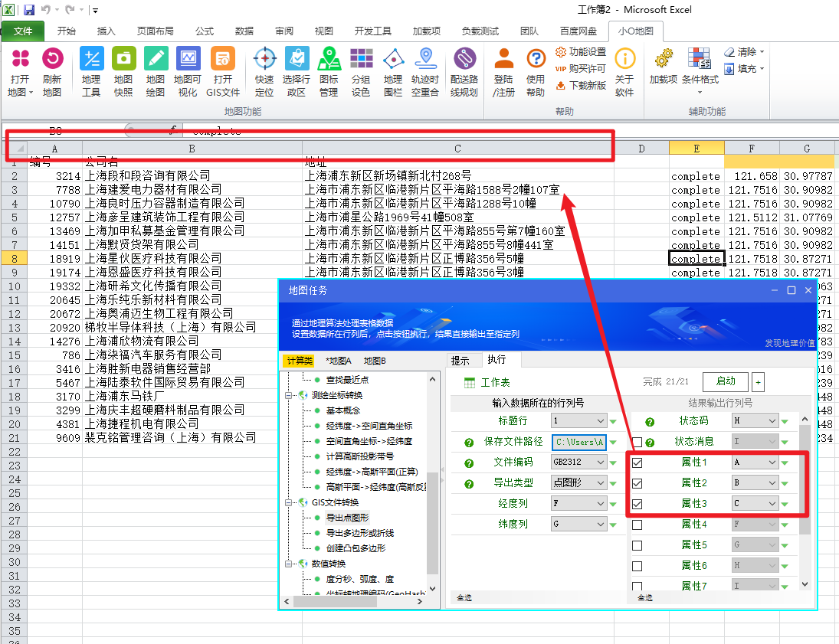
Task: Check the 属性6 checkbox
Action: click(x=637, y=566)
